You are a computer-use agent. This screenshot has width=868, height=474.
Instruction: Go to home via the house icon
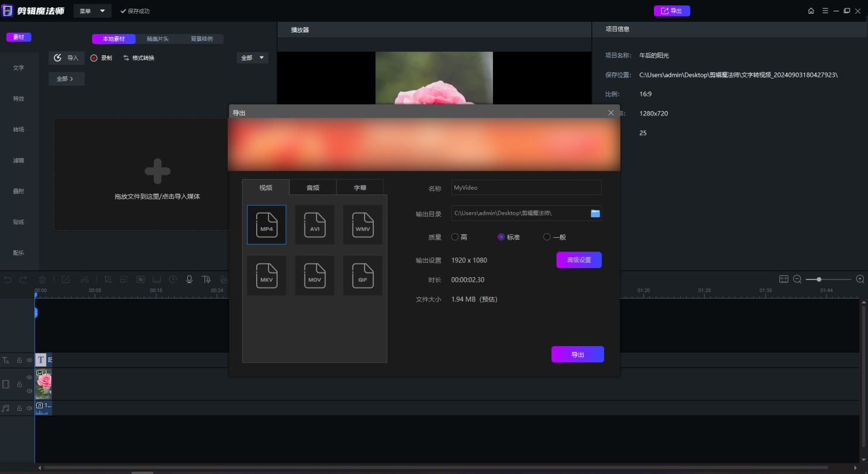pyautogui.click(x=811, y=11)
